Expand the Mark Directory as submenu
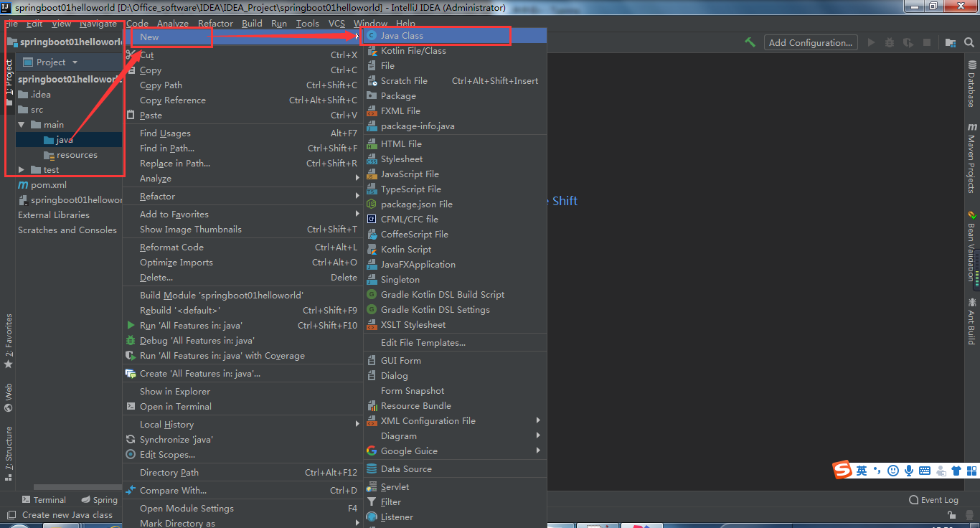 click(242, 524)
